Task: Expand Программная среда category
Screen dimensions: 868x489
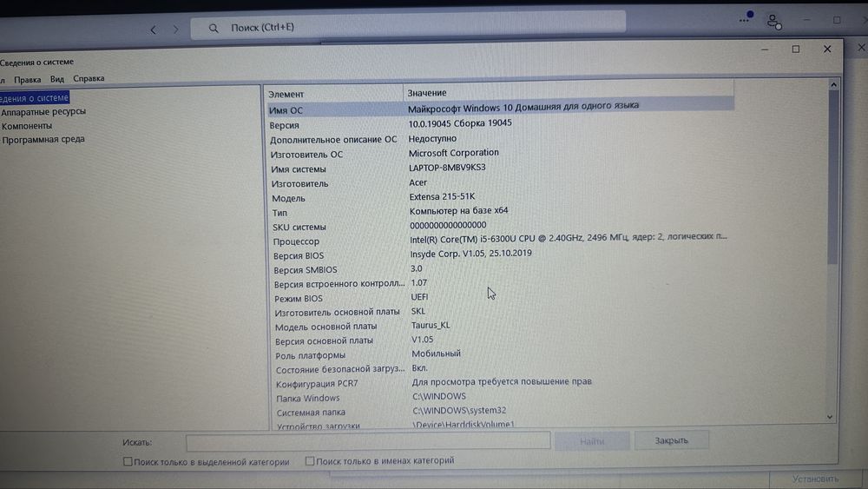Action: click(x=43, y=140)
